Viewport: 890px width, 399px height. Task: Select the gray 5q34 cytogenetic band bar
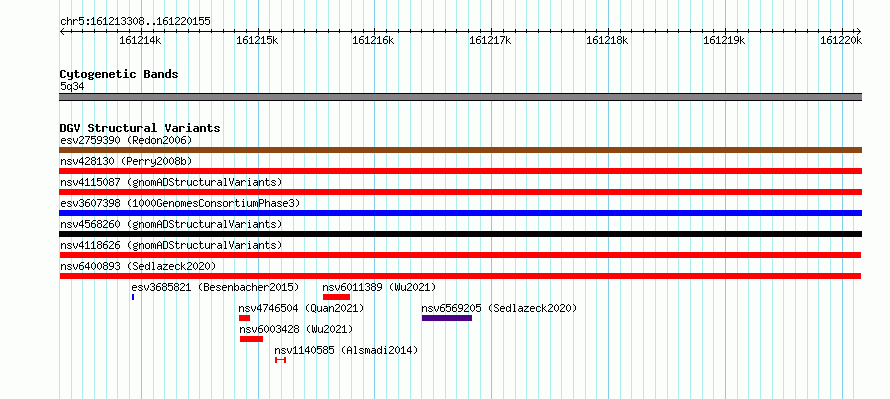point(460,97)
